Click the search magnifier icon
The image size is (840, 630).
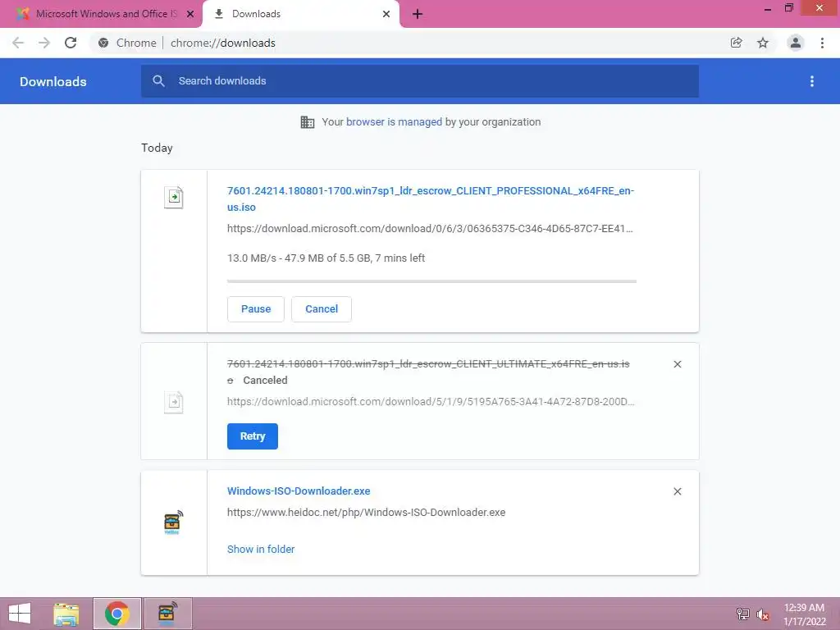tap(158, 81)
